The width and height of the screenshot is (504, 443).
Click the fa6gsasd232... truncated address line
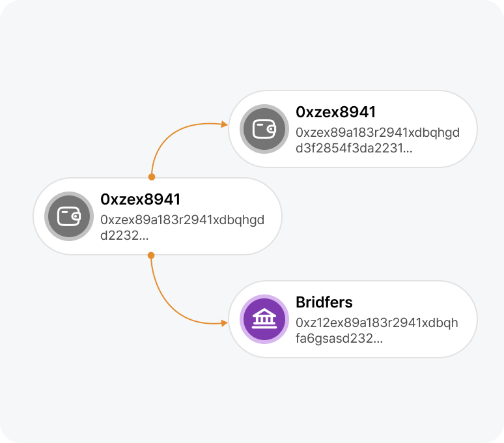(x=339, y=339)
